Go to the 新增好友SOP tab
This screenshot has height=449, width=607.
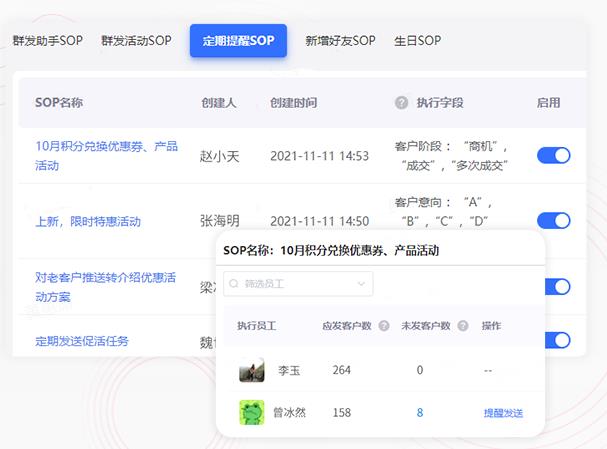(x=340, y=41)
